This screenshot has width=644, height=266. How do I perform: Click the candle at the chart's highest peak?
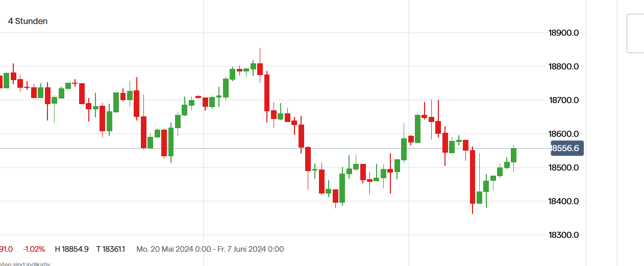coord(260,69)
